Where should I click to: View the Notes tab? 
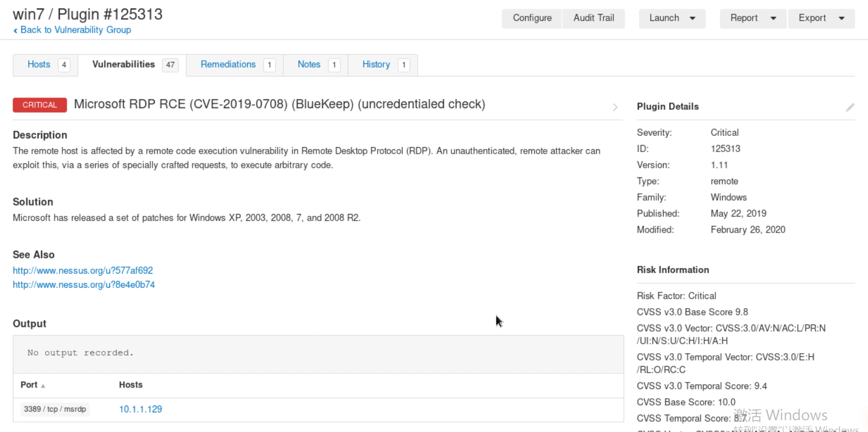click(309, 64)
